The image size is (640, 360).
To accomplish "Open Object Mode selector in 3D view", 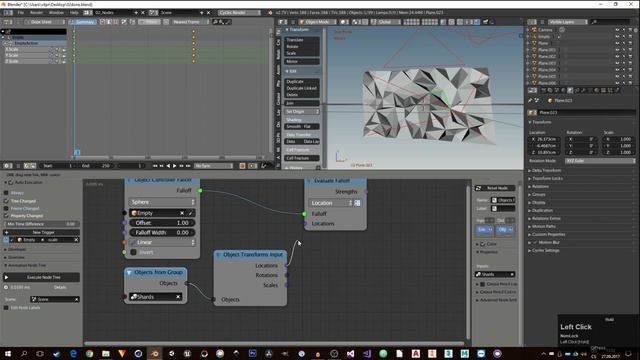I will click(317, 22).
